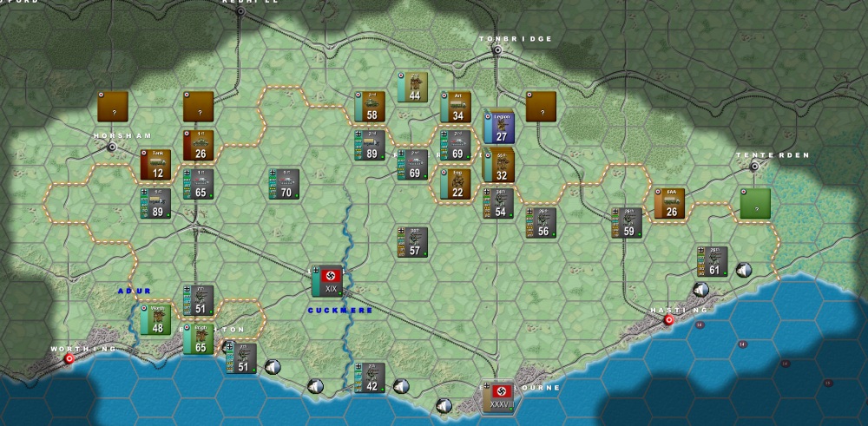Image resolution: width=868 pixels, height=426 pixels.
Task: Select the Art artillery unit strength 34
Action: click(x=456, y=106)
